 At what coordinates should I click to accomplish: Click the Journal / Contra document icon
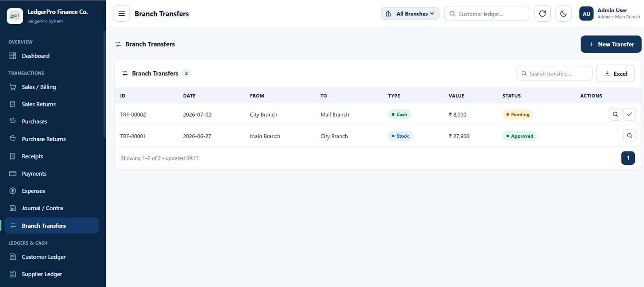[13, 208]
